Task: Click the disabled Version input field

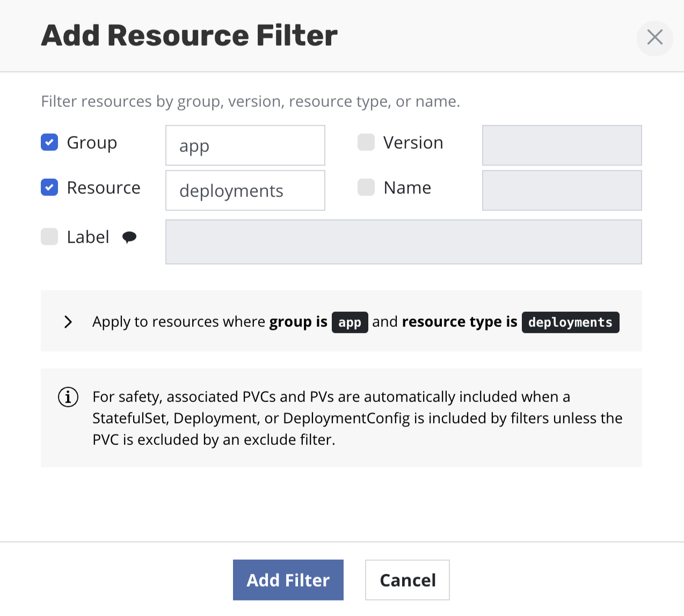Action: point(562,145)
